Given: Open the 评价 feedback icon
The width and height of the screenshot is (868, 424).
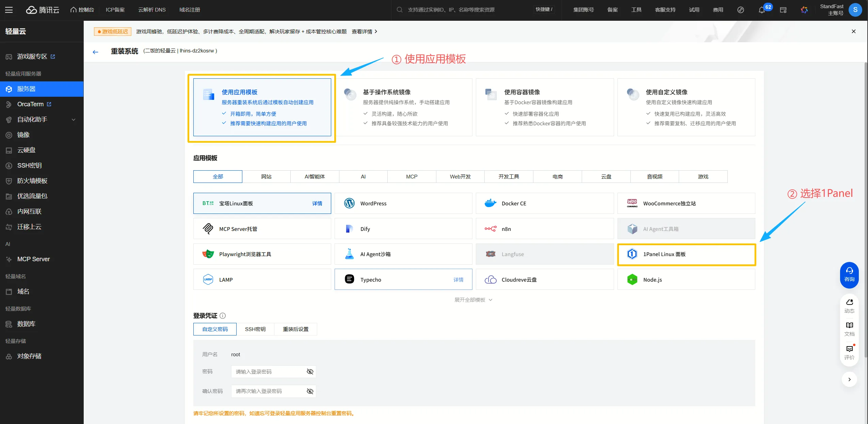Looking at the screenshot, I should [849, 352].
